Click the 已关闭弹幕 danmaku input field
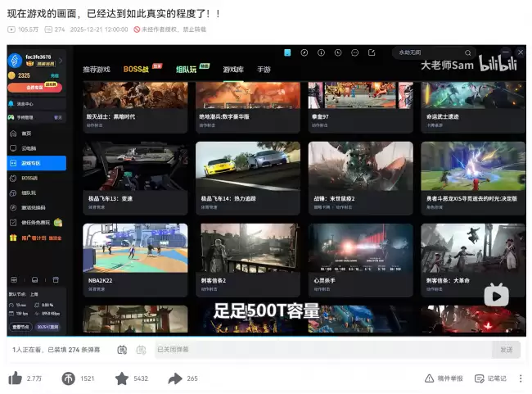Screen dimensions: 532x394 (323, 350)
